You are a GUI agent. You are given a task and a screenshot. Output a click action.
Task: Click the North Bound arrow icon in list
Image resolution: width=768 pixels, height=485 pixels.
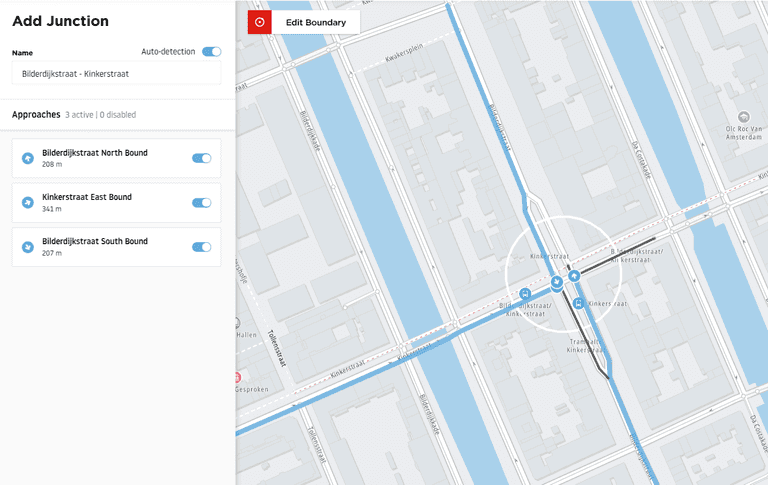click(x=28, y=158)
